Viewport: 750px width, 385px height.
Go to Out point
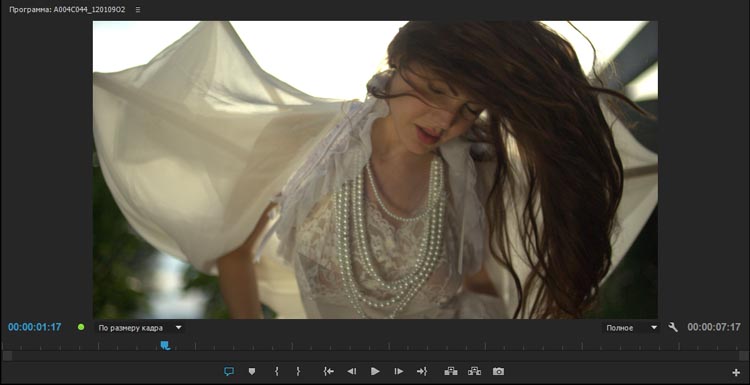[x=422, y=371]
